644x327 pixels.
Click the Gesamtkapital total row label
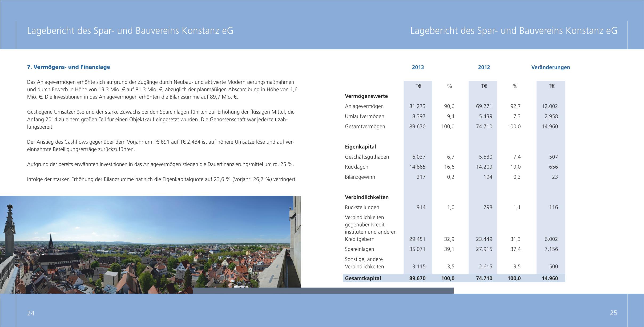[363, 278]
